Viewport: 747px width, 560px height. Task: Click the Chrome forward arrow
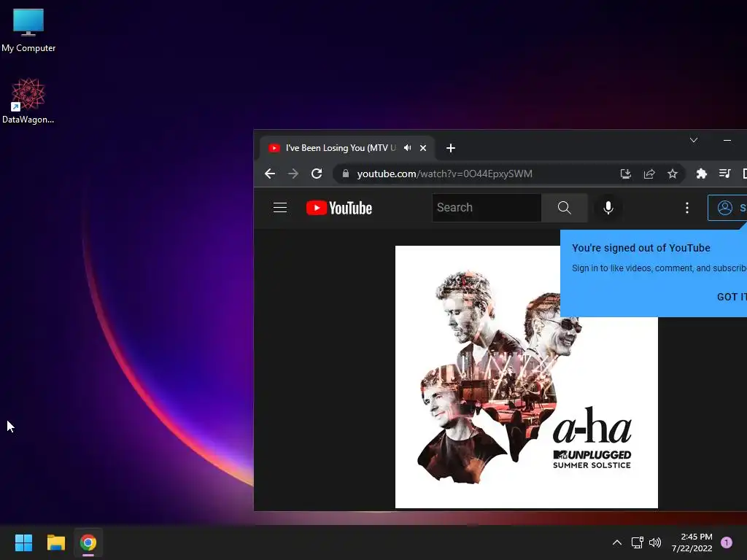point(293,174)
